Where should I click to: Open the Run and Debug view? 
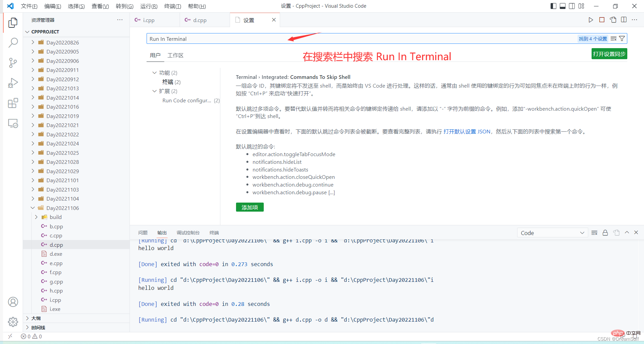click(13, 83)
